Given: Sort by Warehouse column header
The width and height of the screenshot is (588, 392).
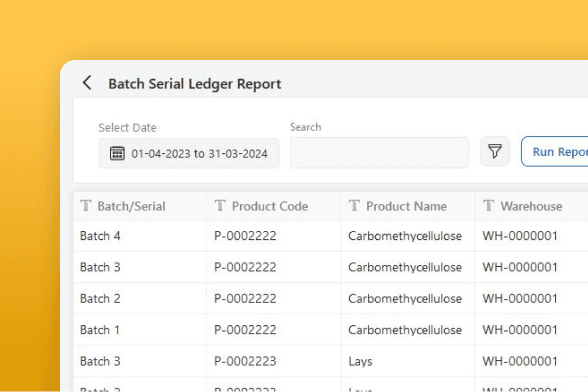Looking at the screenshot, I should pyautogui.click(x=531, y=206).
